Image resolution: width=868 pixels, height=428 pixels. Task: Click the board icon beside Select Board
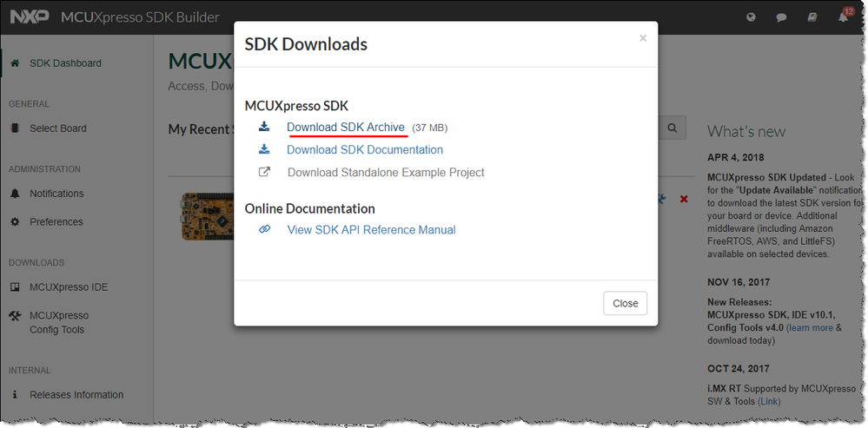(x=15, y=128)
